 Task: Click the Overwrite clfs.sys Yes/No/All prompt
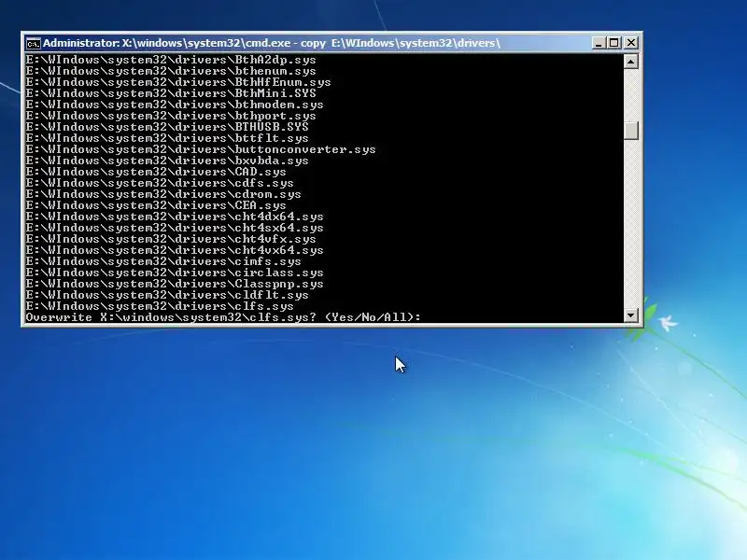tap(223, 317)
